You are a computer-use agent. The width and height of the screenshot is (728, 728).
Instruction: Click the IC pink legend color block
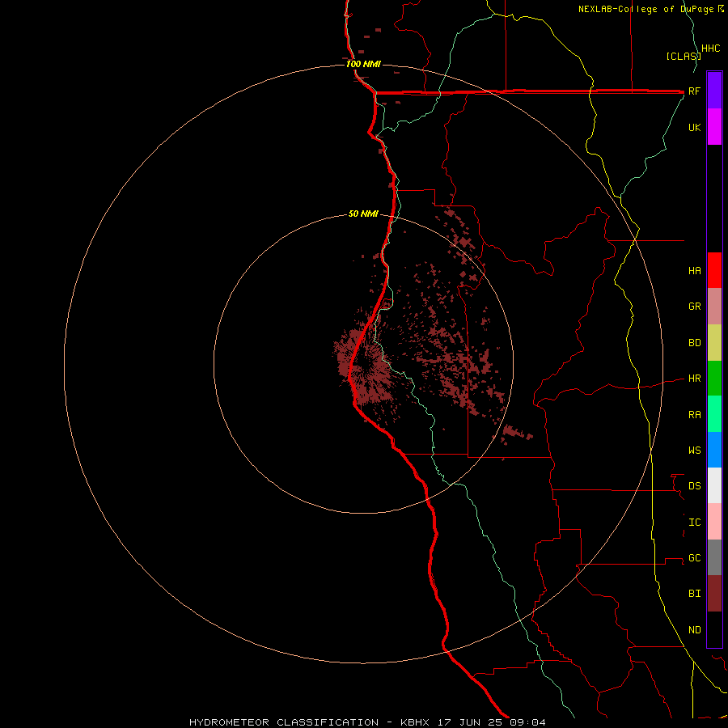(714, 522)
